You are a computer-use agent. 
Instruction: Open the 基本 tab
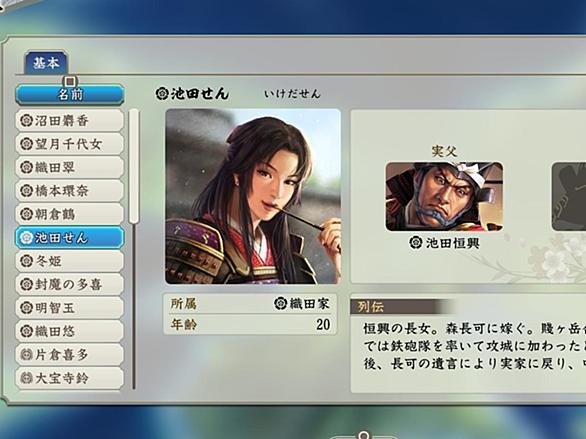coord(46,63)
